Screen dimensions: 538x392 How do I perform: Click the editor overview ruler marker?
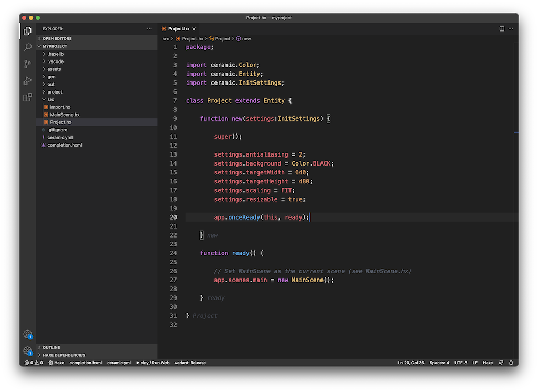tap(516, 133)
